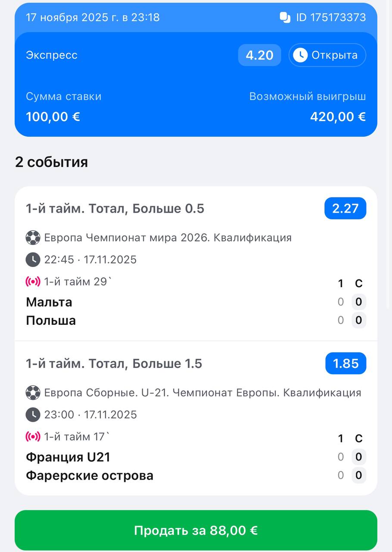Viewport: 392px width, 552px height.
Task: Click clock icon next to 22:45 time
Action: click(x=33, y=260)
